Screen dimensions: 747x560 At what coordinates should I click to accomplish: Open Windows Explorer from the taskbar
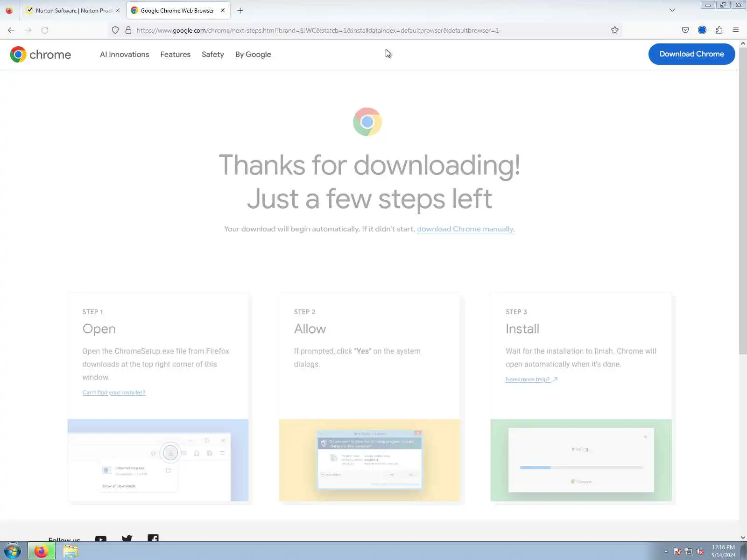pos(70,551)
